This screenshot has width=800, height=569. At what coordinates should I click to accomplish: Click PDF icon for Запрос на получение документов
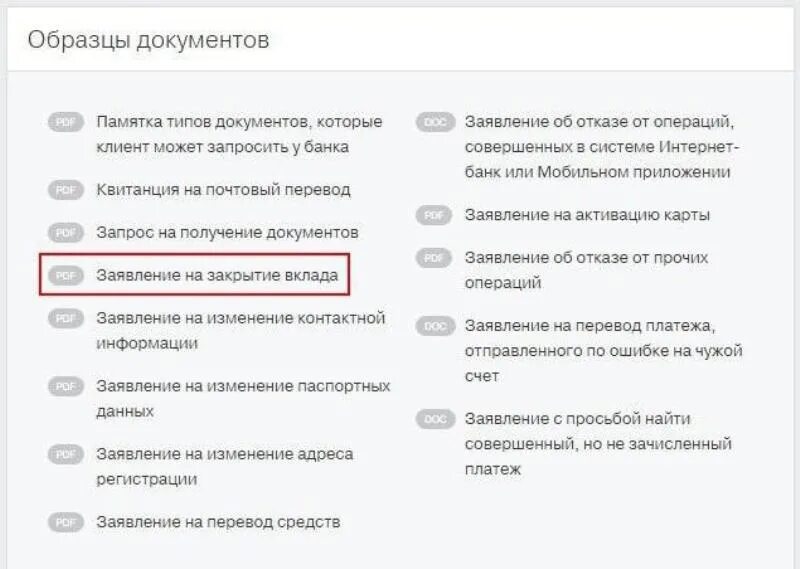[66, 232]
